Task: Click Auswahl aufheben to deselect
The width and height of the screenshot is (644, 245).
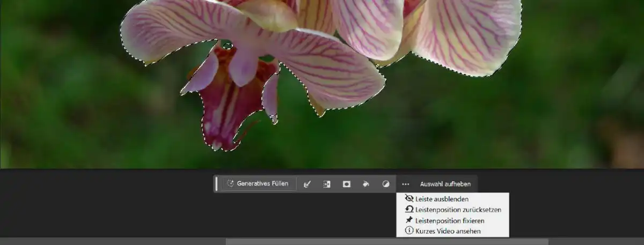Action: click(x=445, y=184)
